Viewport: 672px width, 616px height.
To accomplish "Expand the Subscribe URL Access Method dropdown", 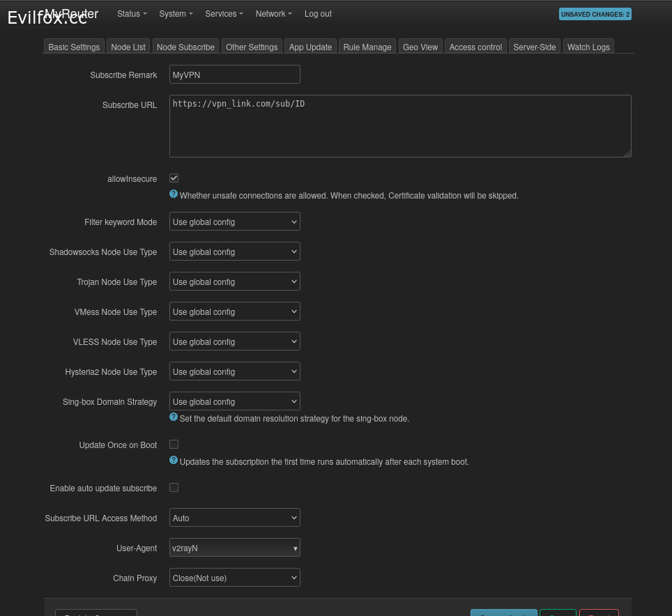I will 234,518.
